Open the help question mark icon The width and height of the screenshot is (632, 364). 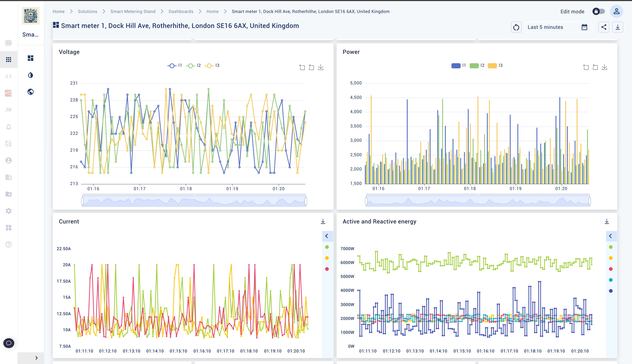point(9,244)
